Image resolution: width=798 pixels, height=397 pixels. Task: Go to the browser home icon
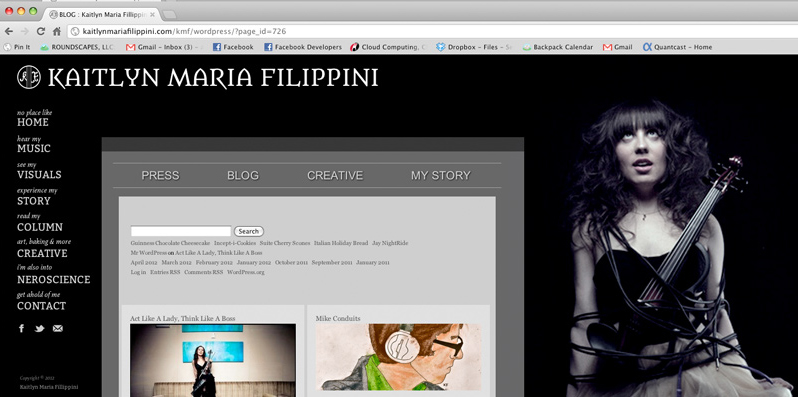[57, 31]
